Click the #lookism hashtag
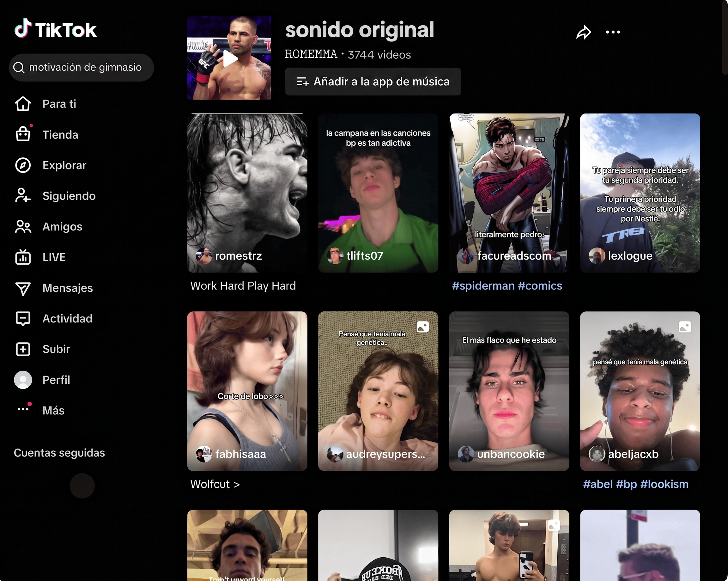This screenshot has height=581, width=728. [664, 484]
